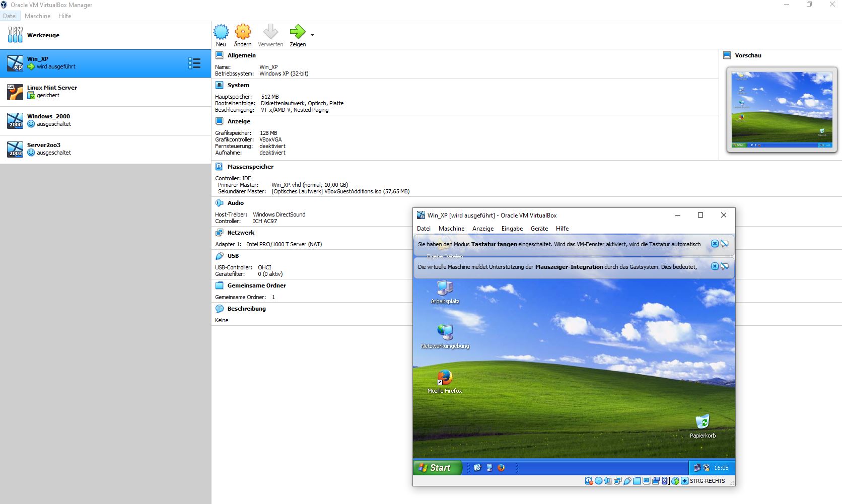Open the System section header
The height and width of the screenshot is (504, 842).
[238, 85]
